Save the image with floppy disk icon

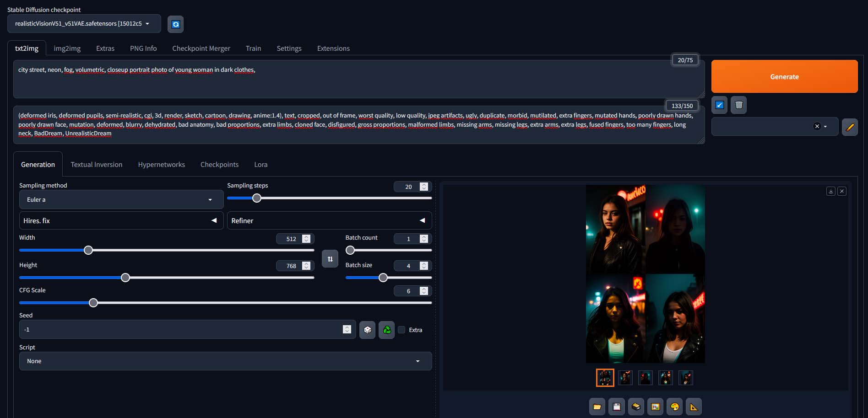coord(617,407)
